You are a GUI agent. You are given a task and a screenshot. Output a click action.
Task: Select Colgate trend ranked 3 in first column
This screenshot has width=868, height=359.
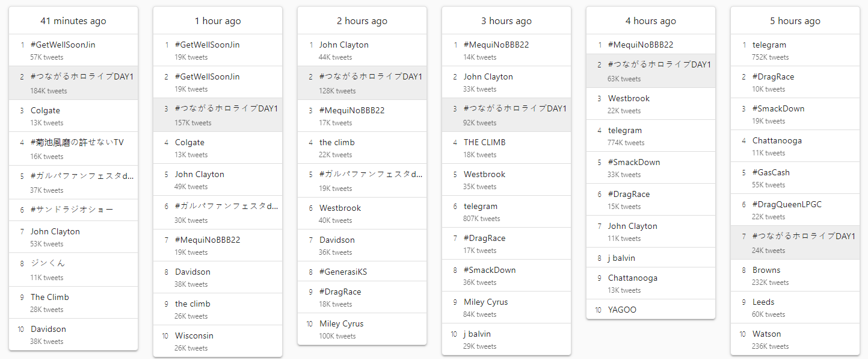coord(73,116)
